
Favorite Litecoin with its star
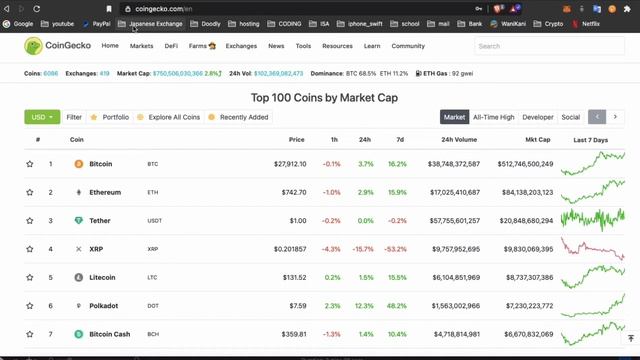30,277
